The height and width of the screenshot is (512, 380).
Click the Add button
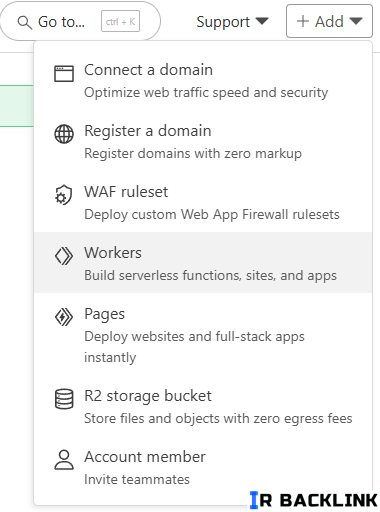(329, 21)
